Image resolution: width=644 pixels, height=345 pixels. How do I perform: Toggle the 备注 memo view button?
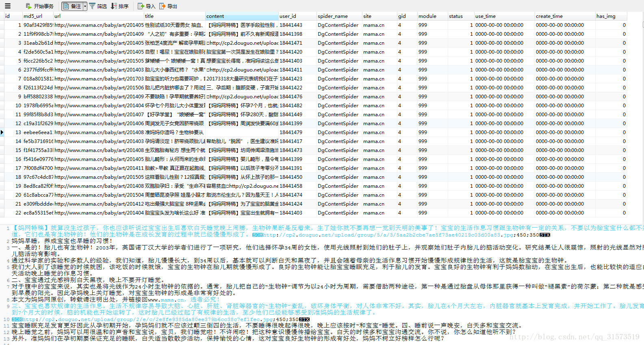coord(72,6)
